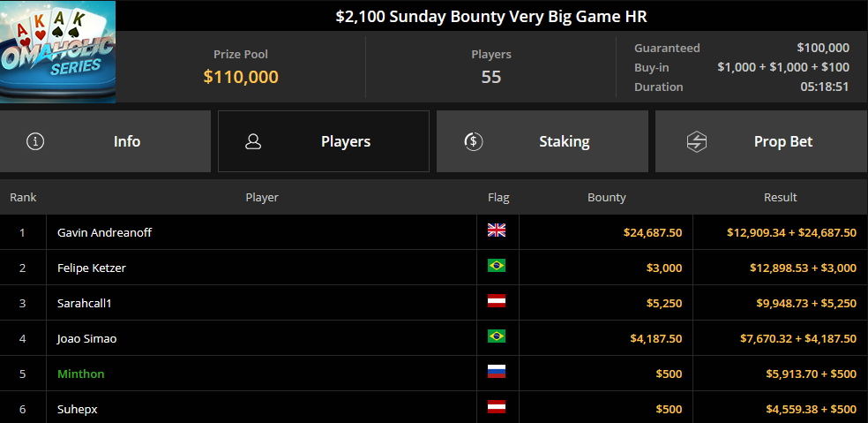Sort by the Rank column header
Image resolution: width=868 pixels, height=423 pixels.
coord(23,197)
